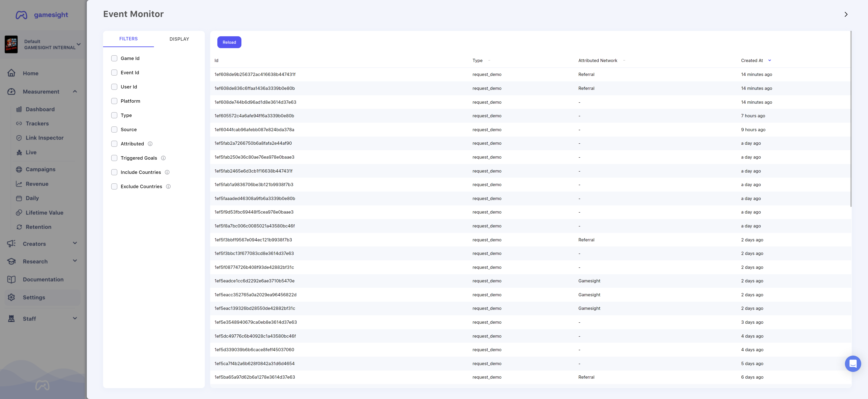Enable the User Id filter checkbox
Image resolution: width=868 pixels, height=399 pixels.
pos(114,87)
